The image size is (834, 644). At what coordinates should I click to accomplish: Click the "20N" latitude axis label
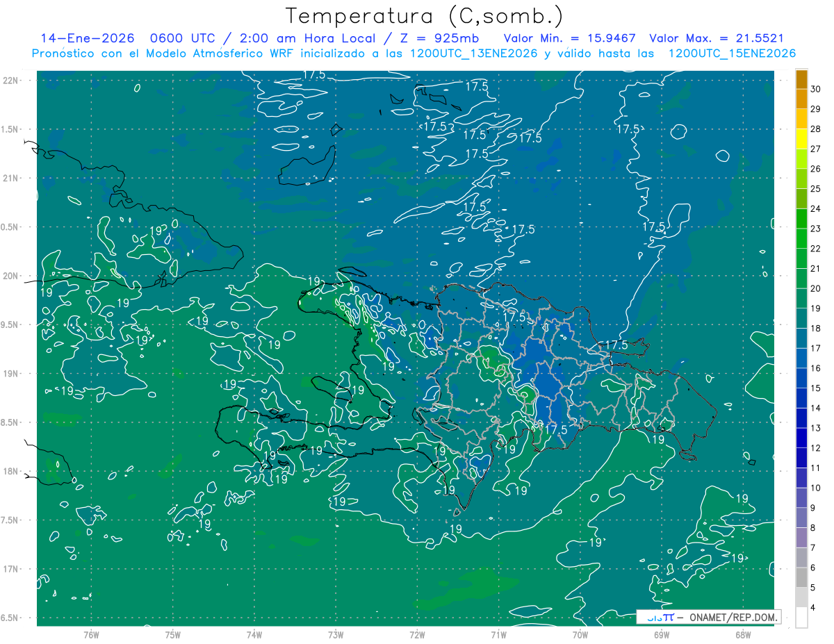[11, 276]
